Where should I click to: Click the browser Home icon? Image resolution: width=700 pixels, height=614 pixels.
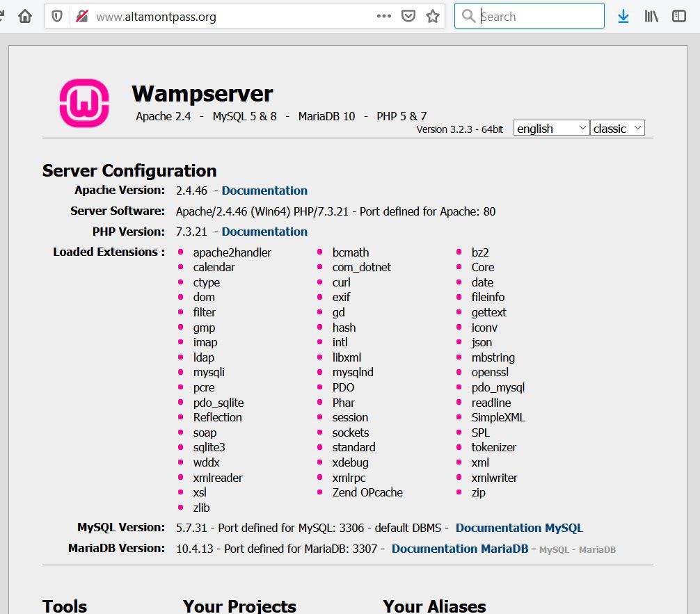25,17
